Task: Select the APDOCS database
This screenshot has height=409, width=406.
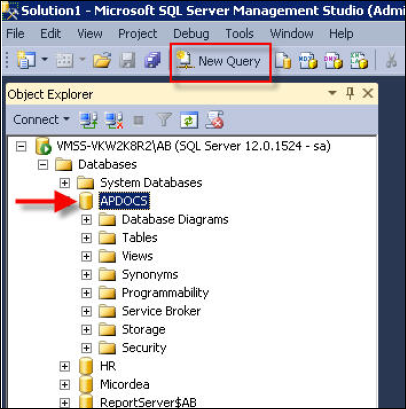Action: click(x=124, y=201)
